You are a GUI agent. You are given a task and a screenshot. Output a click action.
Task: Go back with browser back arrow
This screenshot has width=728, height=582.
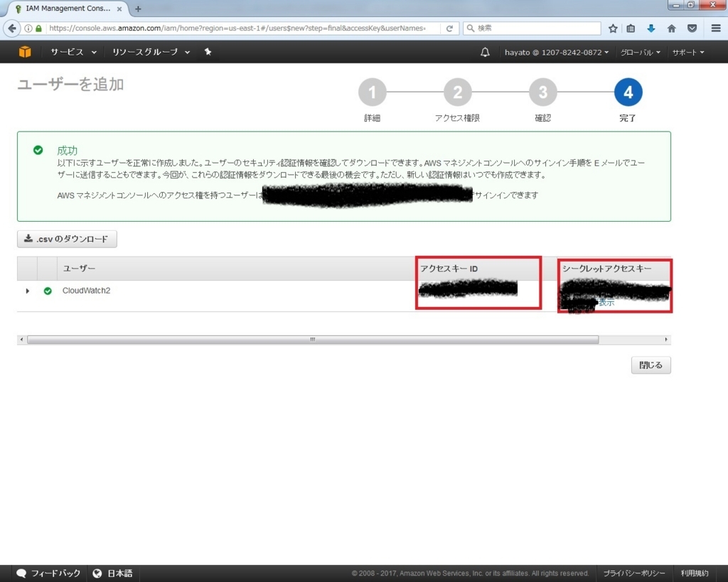pos(11,28)
